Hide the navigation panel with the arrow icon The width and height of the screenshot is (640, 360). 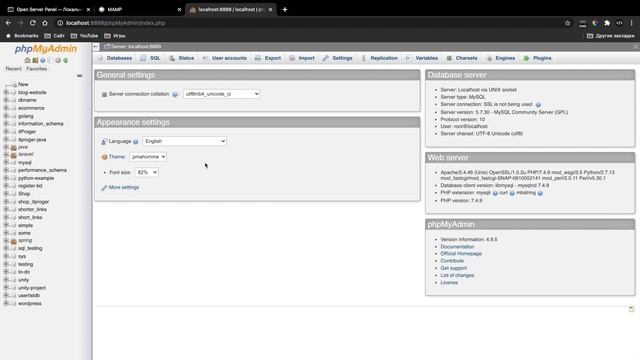click(x=96, y=47)
